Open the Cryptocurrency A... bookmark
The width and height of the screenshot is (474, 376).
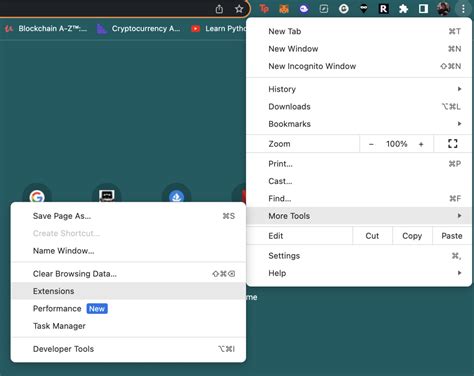138,29
